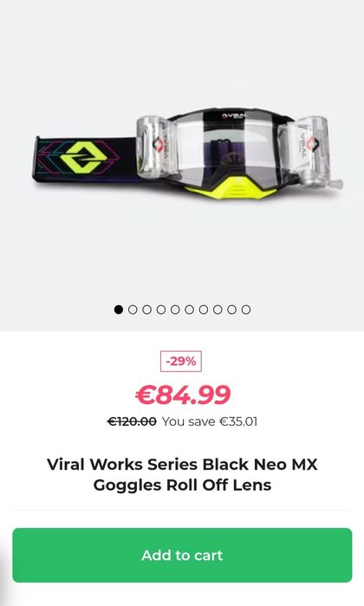Show the sixth carousel image dot
The height and width of the screenshot is (606, 364).
point(189,310)
